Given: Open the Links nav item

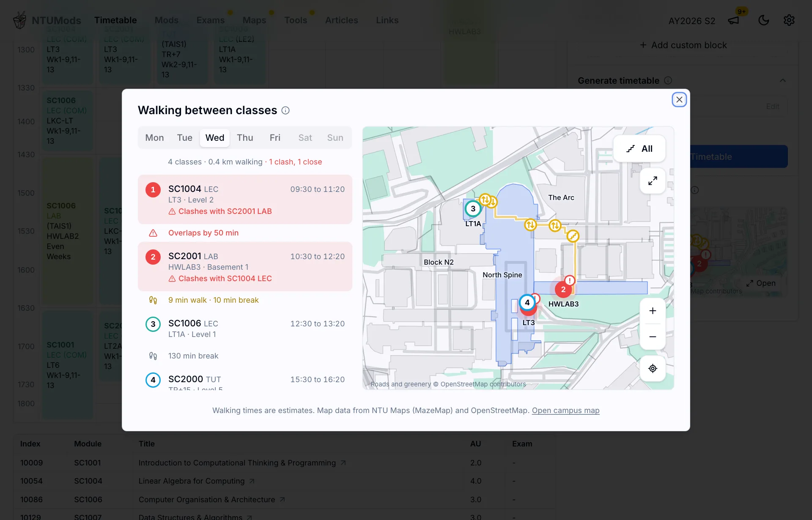Looking at the screenshot, I should tap(387, 20).
